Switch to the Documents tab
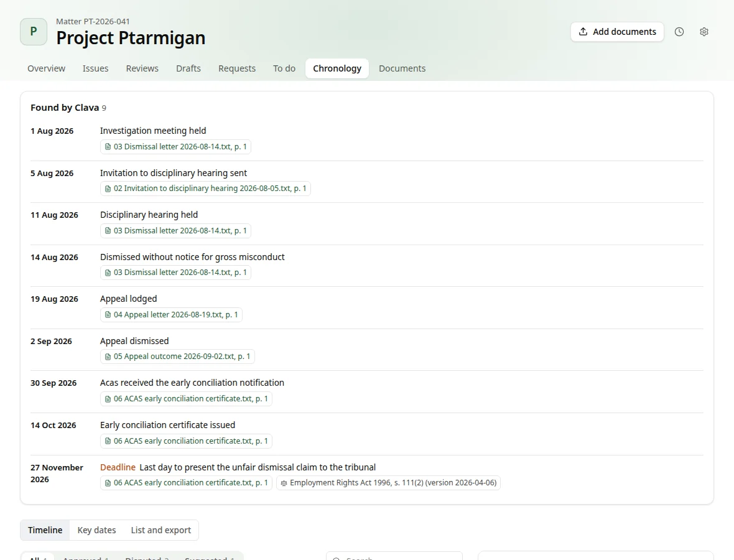 point(402,68)
